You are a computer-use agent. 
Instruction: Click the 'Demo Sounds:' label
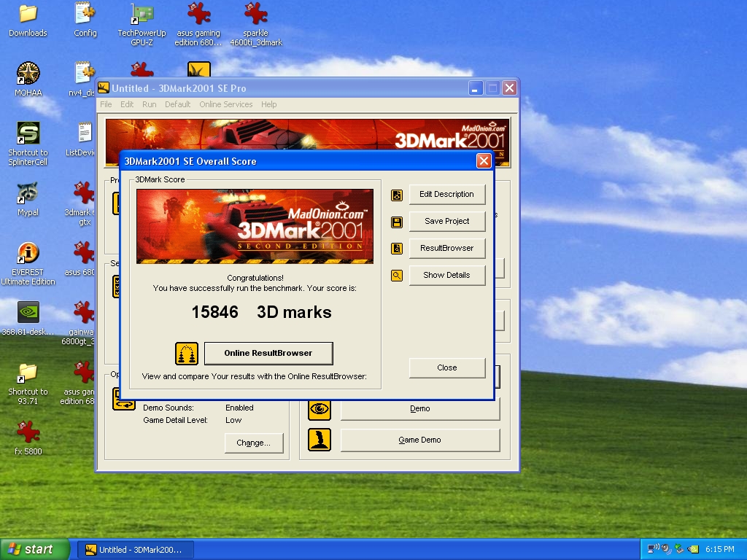[x=169, y=408]
